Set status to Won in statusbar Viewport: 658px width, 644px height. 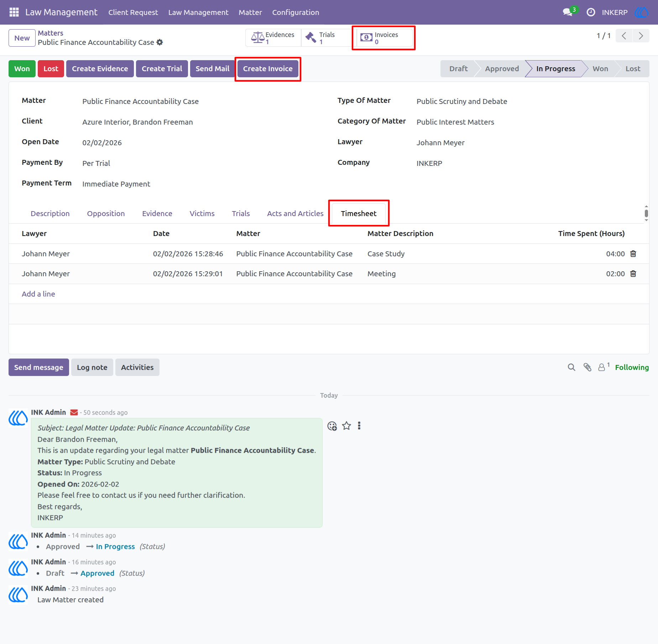[600, 69]
